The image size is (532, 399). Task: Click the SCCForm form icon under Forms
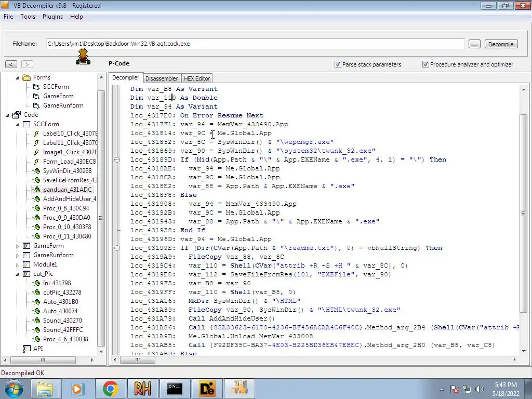point(36,87)
